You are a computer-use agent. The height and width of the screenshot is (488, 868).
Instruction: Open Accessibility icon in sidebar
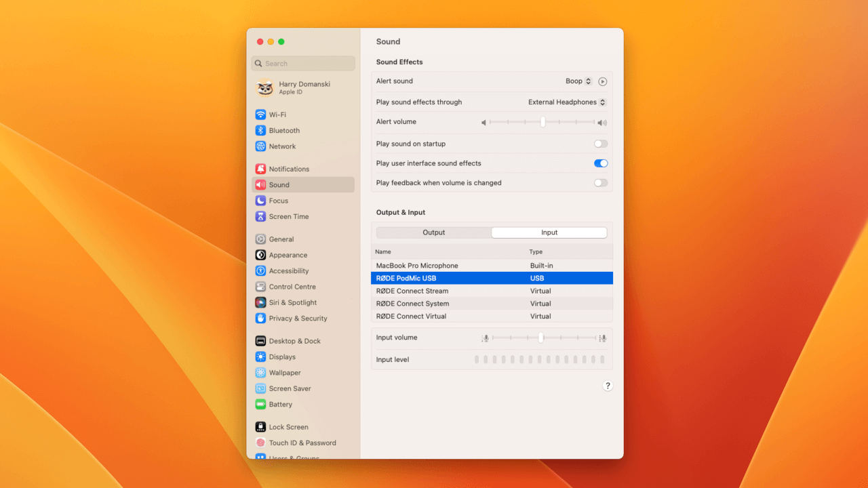(x=260, y=271)
